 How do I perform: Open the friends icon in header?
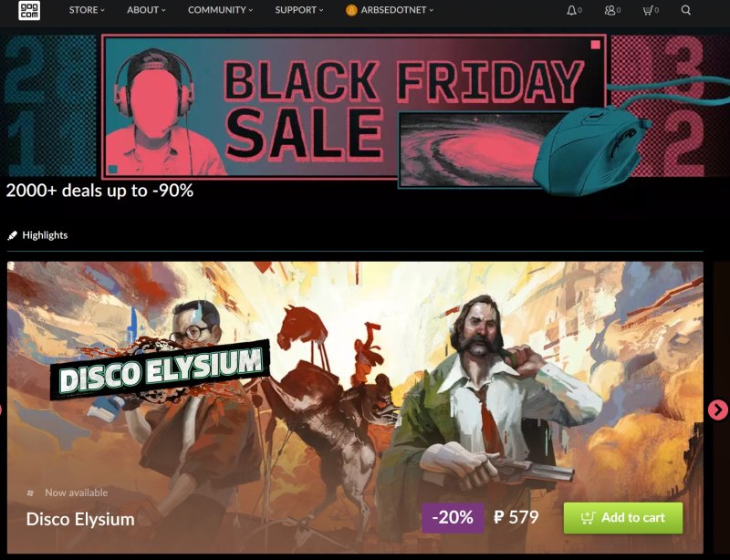610,10
